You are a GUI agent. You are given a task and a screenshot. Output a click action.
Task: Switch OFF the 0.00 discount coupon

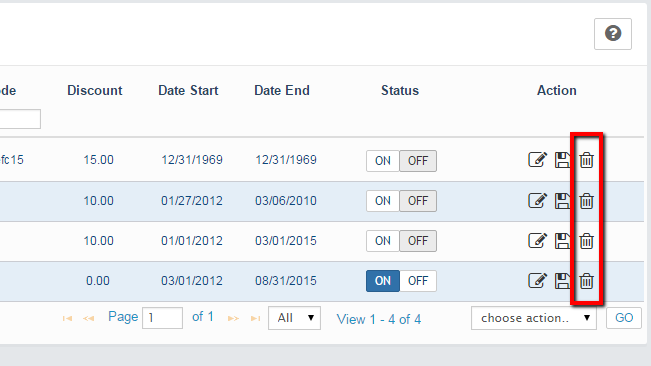[x=418, y=281]
